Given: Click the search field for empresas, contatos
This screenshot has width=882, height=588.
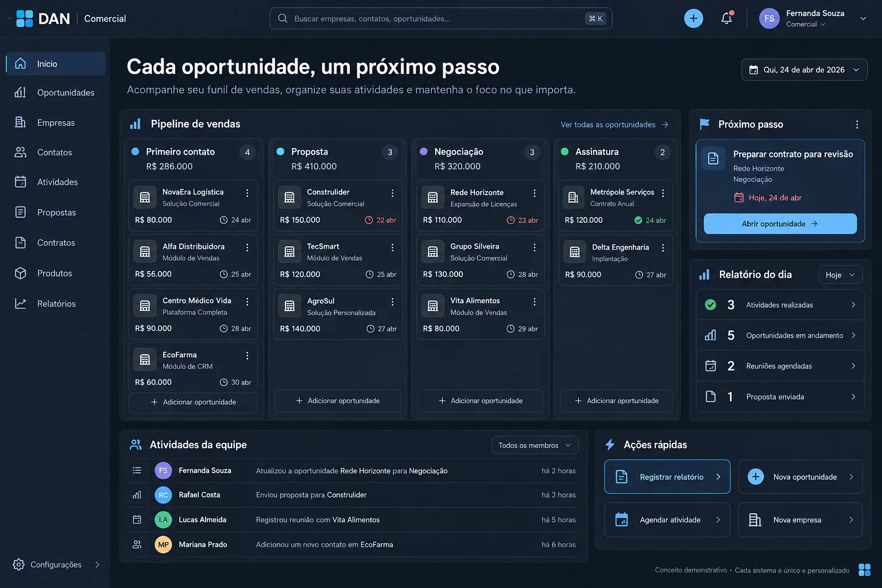Looking at the screenshot, I should (x=441, y=18).
